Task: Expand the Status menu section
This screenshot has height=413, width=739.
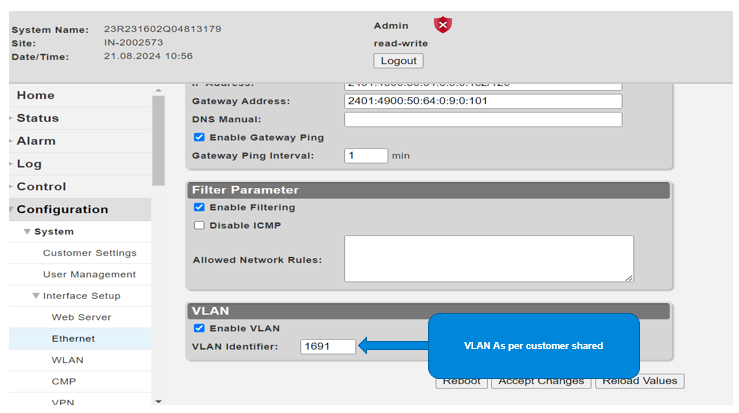Action: pos(37,118)
